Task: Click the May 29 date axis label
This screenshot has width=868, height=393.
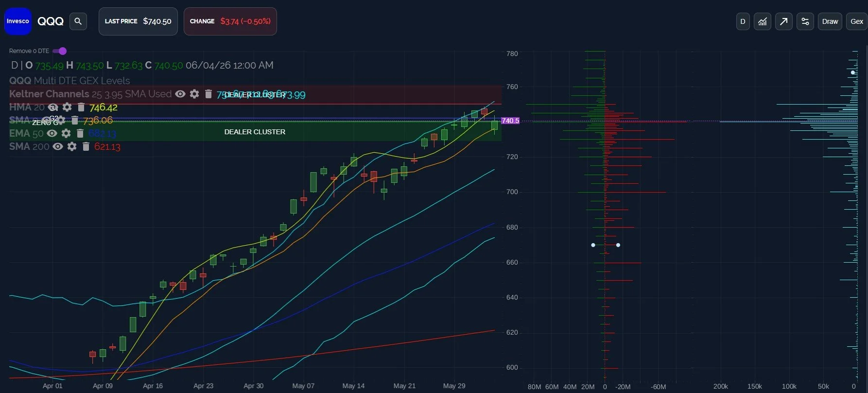Action: pos(454,386)
